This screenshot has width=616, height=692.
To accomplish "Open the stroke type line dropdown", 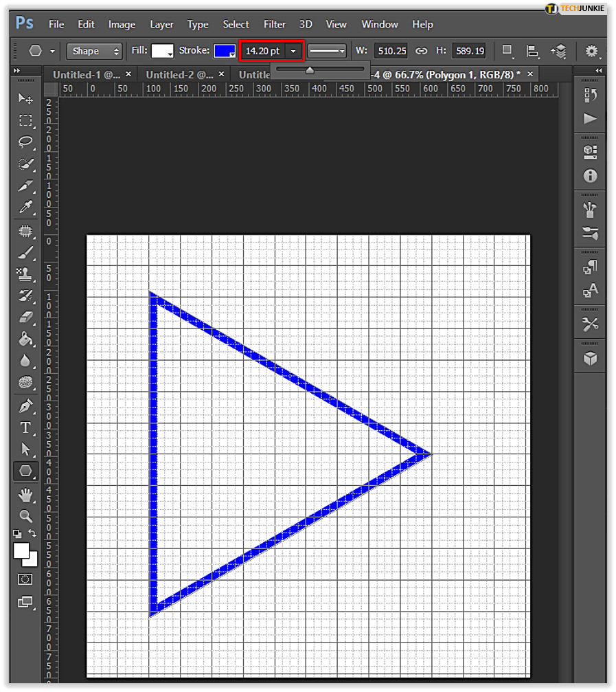I will (x=326, y=51).
